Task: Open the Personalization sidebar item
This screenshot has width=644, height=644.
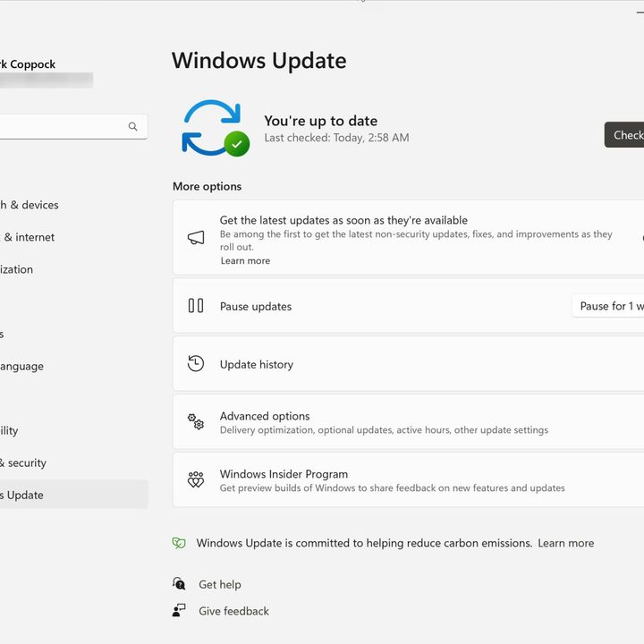Action: pyautogui.click(x=74, y=269)
